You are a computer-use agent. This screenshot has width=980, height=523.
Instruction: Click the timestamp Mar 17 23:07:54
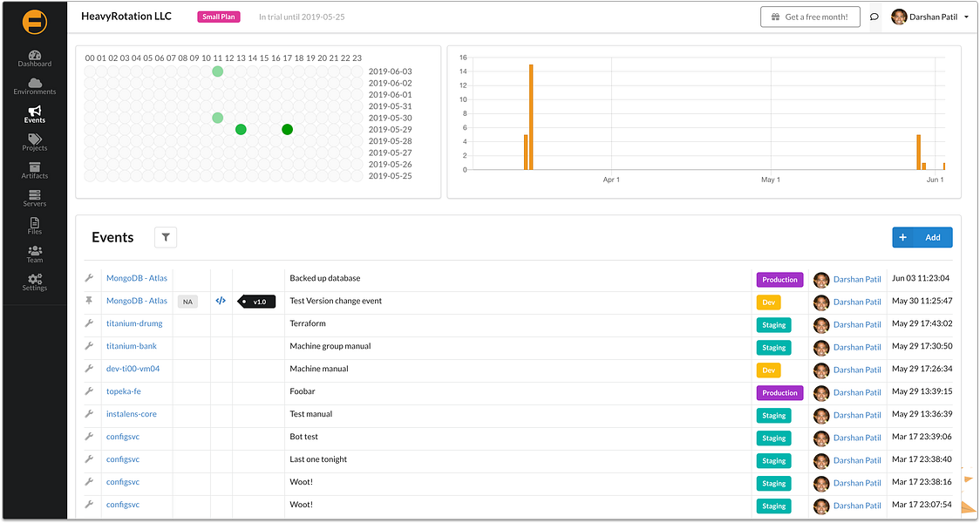click(922, 504)
